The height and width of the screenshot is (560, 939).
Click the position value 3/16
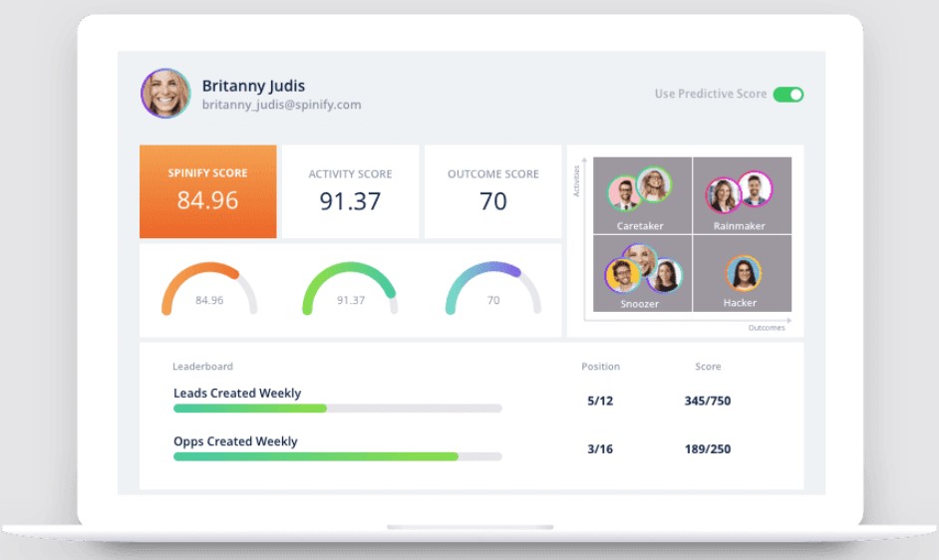(x=600, y=448)
